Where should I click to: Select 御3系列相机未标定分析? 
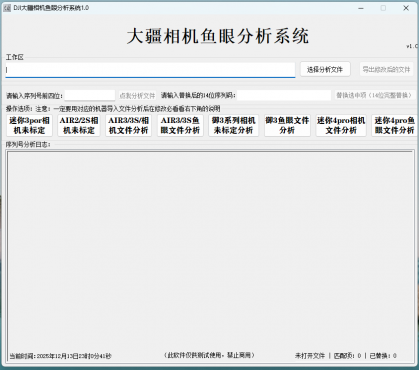(x=234, y=125)
